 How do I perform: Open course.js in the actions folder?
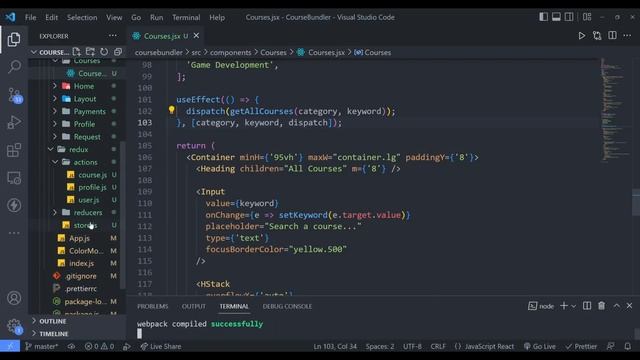click(92, 175)
